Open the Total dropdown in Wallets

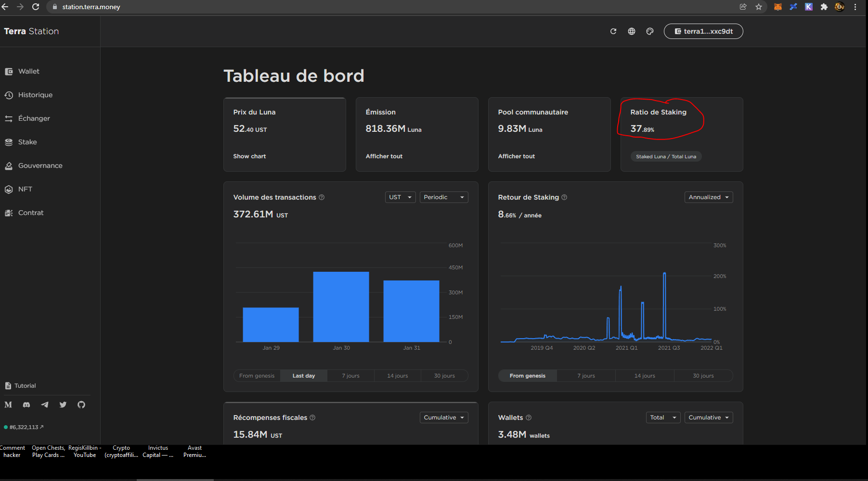663,418
